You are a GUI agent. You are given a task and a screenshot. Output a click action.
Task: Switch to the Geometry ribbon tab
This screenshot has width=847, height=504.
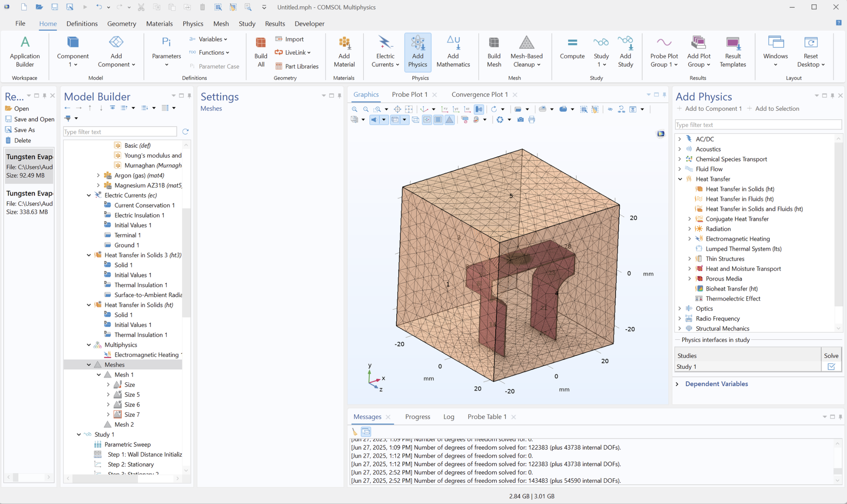pos(122,23)
